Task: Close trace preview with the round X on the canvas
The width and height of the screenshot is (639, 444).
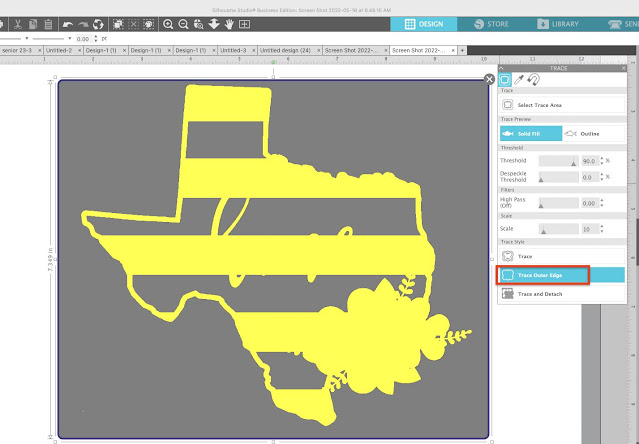Action: point(489,79)
